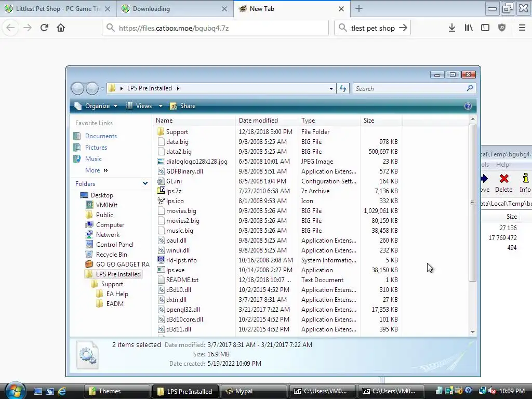Select dialoglogo128x128.jpg image file
The height and width of the screenshot is (399, 532).
pyautogui.click(x=196, y=162)
